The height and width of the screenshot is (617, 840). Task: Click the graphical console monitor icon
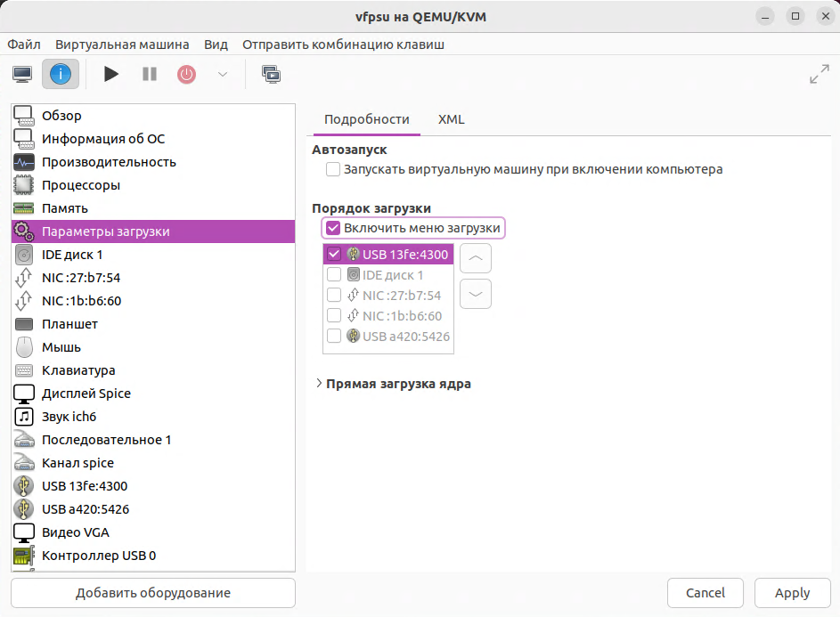coord(22,75)
